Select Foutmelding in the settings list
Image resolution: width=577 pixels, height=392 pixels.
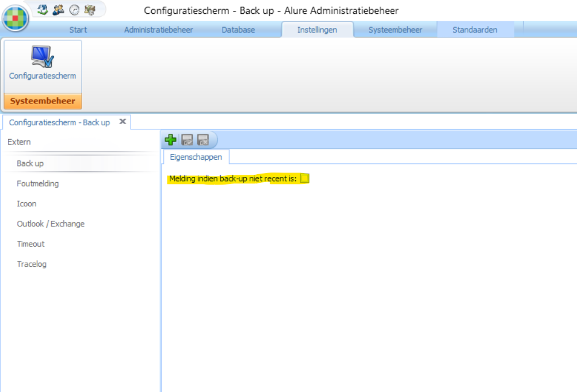(38, 184)
